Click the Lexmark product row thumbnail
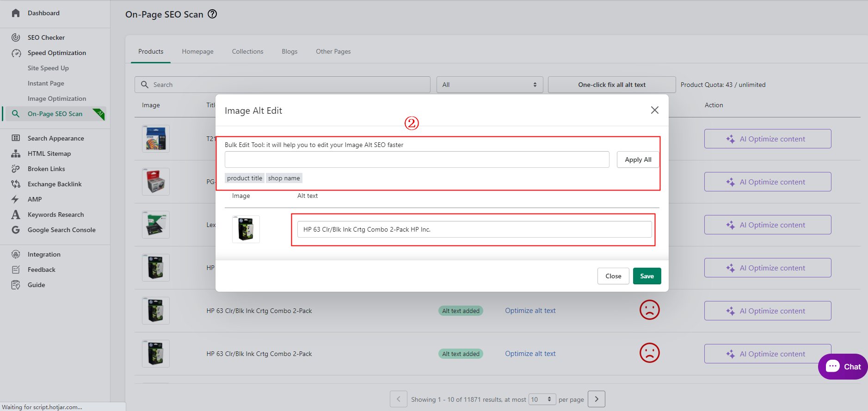The width and height of the screenshot is (868, 411). (x=156, y=225)
